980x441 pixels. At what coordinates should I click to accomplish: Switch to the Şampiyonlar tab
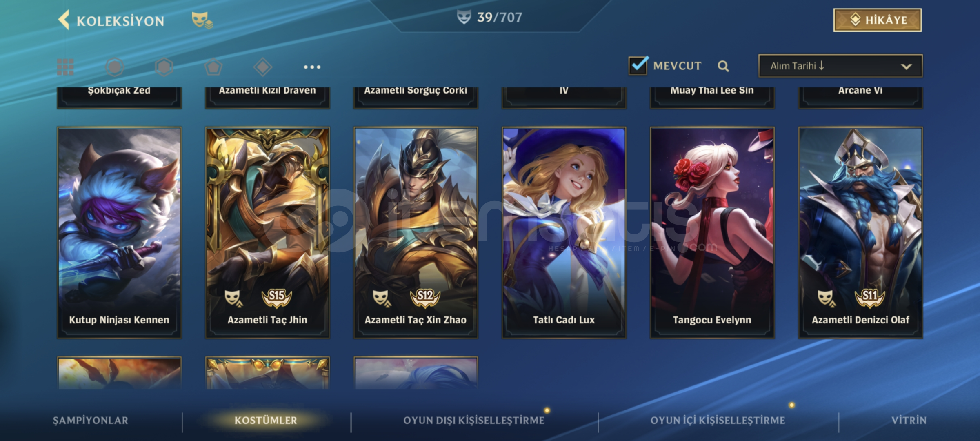[91, 420]
